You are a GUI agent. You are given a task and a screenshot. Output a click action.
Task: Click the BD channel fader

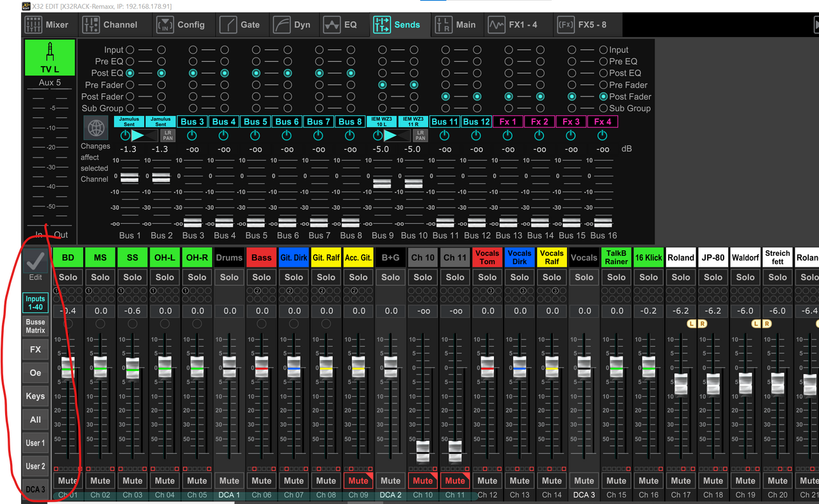pyautogui.click(x=68, y=368)
